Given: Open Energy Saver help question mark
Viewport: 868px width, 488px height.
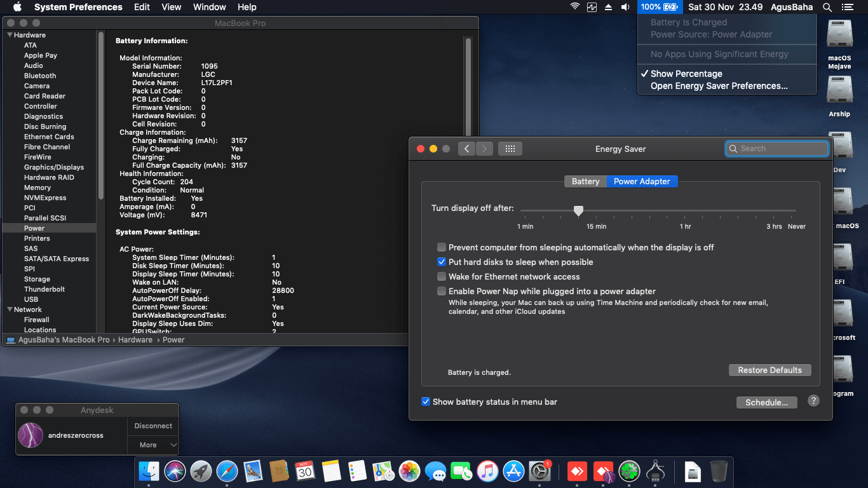Looking at the screenshot, I should (x=813, y=400).
